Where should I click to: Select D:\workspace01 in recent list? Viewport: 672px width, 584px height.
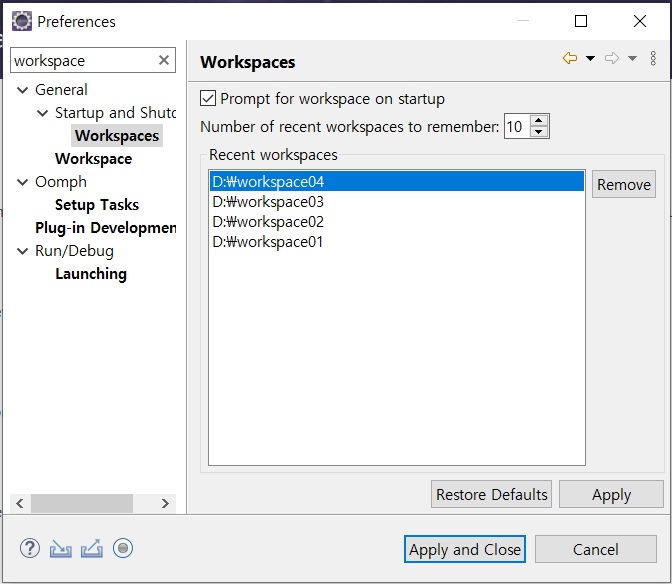[396, 242]
